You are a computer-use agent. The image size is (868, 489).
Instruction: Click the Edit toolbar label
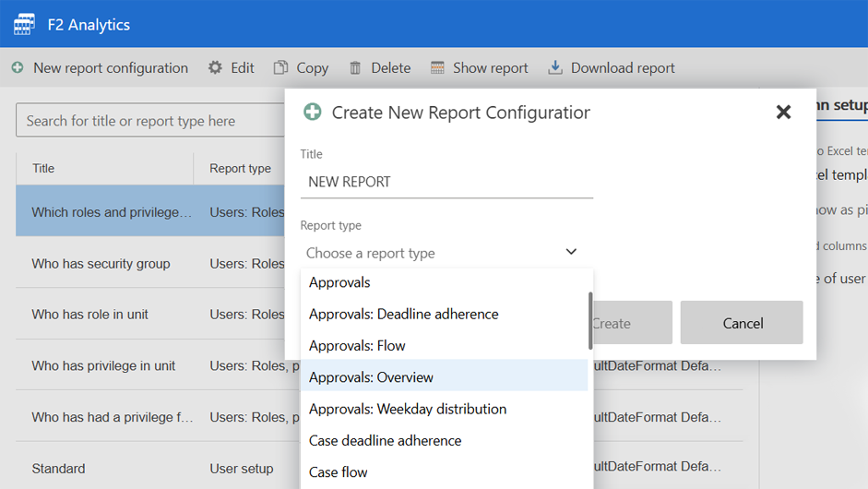(x=243, y=67)
